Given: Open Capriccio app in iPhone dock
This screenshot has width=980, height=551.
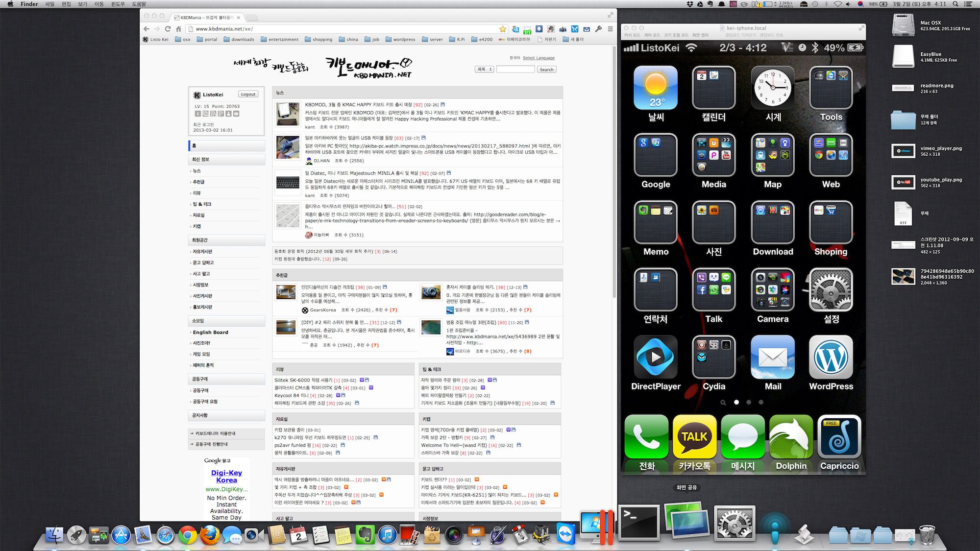Looking at the screenshot, I should 839,437.
